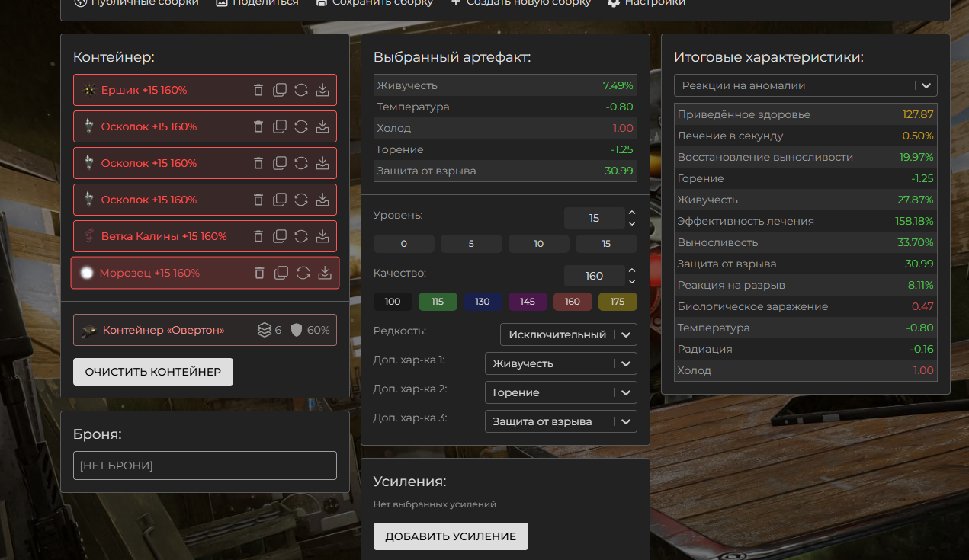Click the Морозец white orb icon
Viewport: 969px width, 560px height.
(87, 273)
